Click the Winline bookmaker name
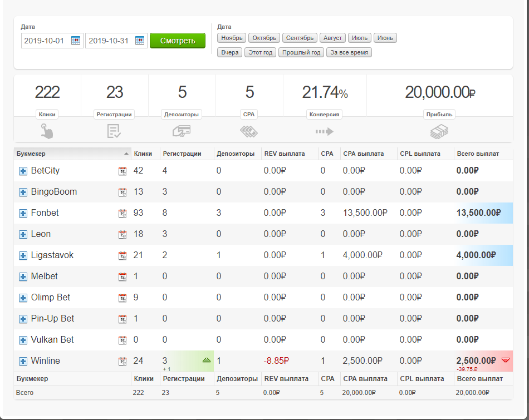This screenshot has height=420, width=529. (46, 360)
